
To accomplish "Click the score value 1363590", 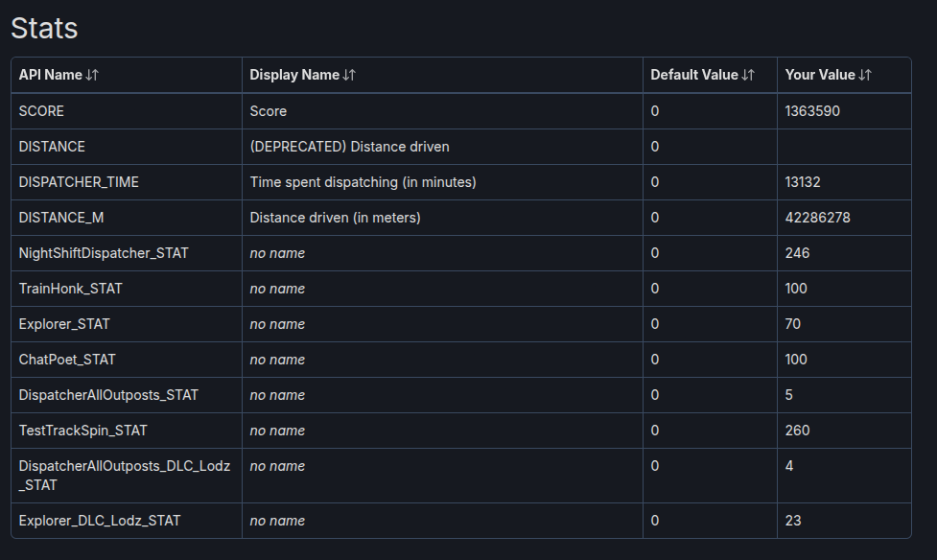I will pyautogui.click(x=812, y=111).
